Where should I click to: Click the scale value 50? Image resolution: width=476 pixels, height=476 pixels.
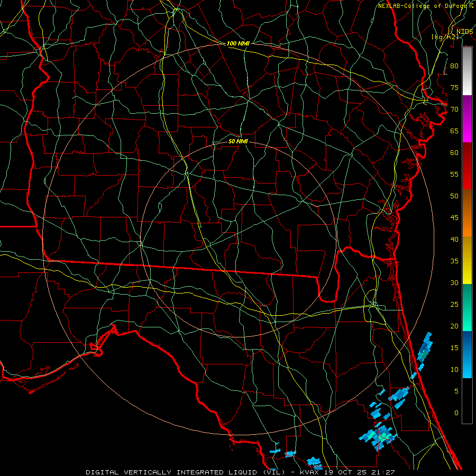pyautogui.click(x=454, y=196)
